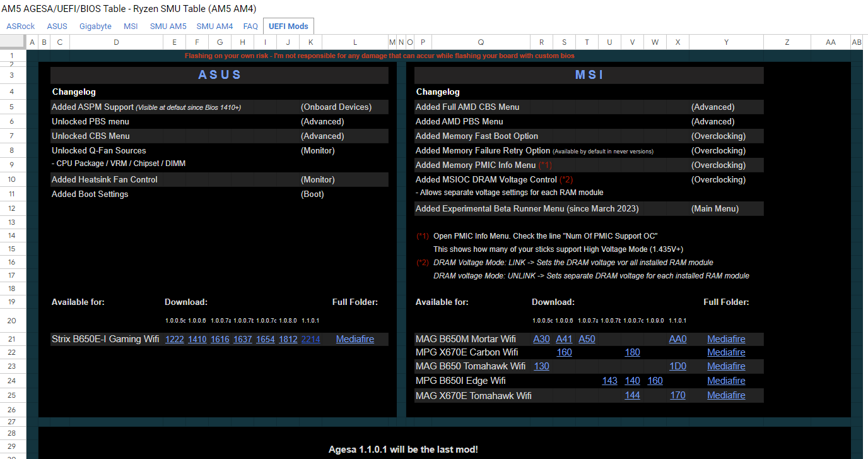Select the 'MAG X670E Tomahawk Wifi' cell
This screenshot has height=459, width=868.
coord(473,395)
